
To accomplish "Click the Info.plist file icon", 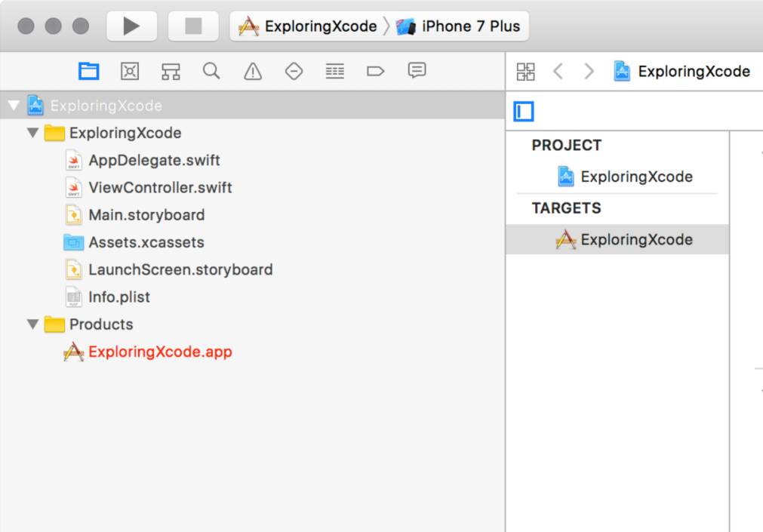I will click(73, 297).
